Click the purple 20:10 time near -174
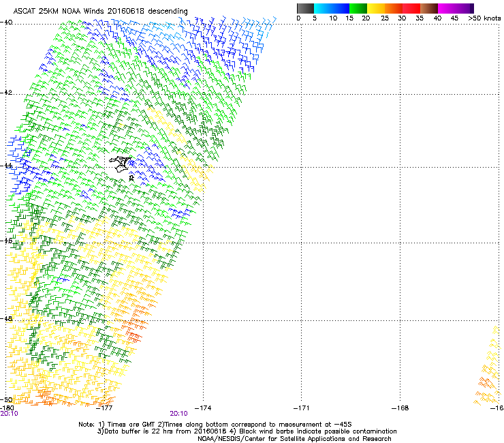Image resolution: width=504 pixels, height=443 pixels. 178,414
